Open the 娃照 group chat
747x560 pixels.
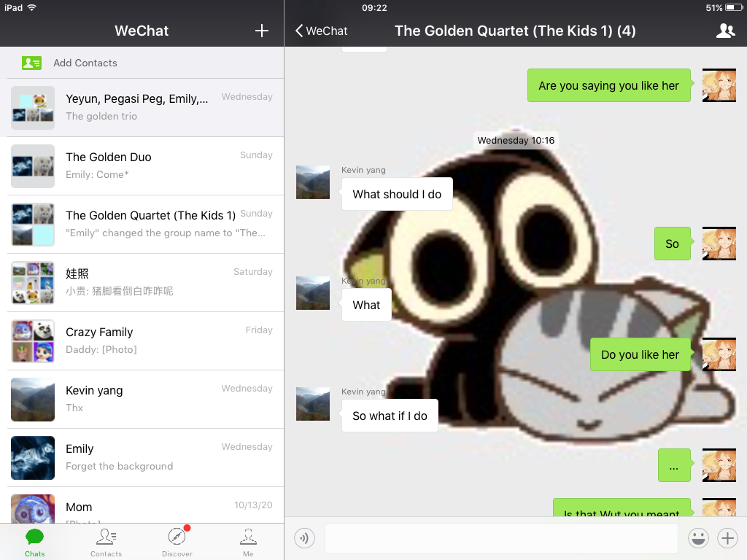pos(142,283)
